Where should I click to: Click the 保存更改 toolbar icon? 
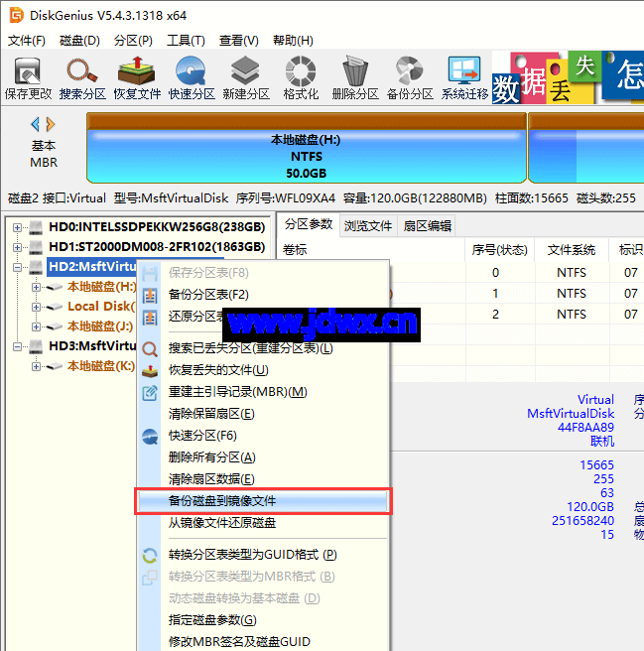point(28,78)
